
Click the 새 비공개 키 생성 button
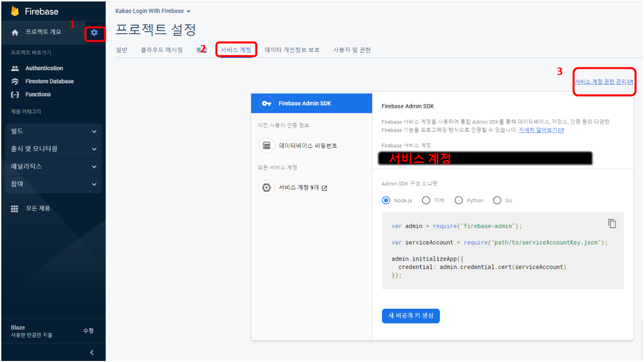click(411, 316)
